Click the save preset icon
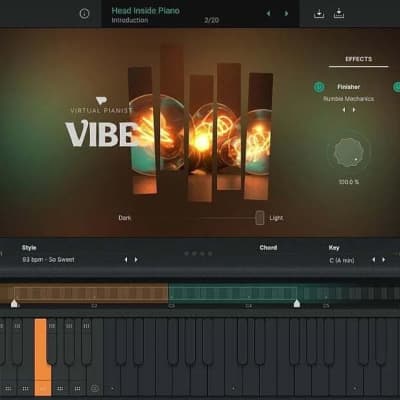 pos(319,14)
